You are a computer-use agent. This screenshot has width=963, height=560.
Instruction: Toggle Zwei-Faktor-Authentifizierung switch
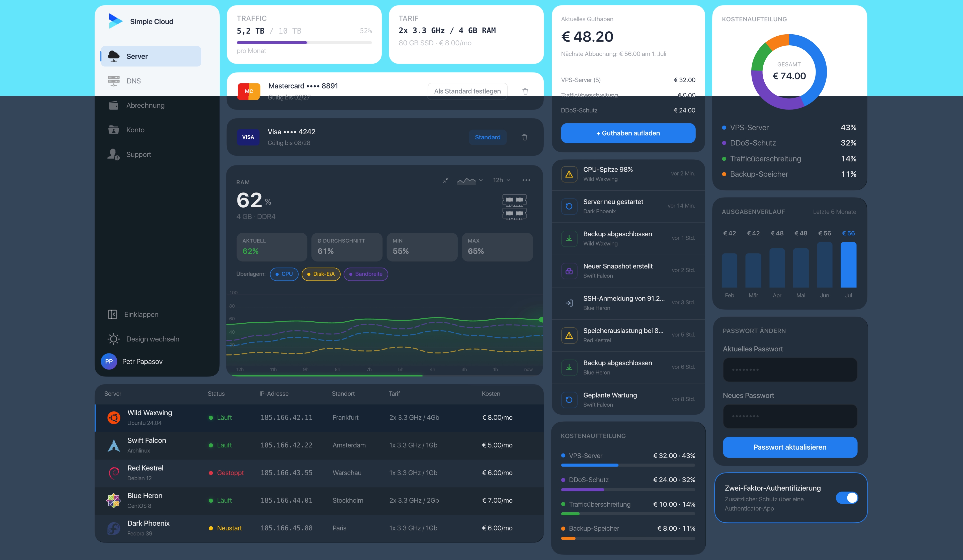pyautogui.click(x=847, y=498)
